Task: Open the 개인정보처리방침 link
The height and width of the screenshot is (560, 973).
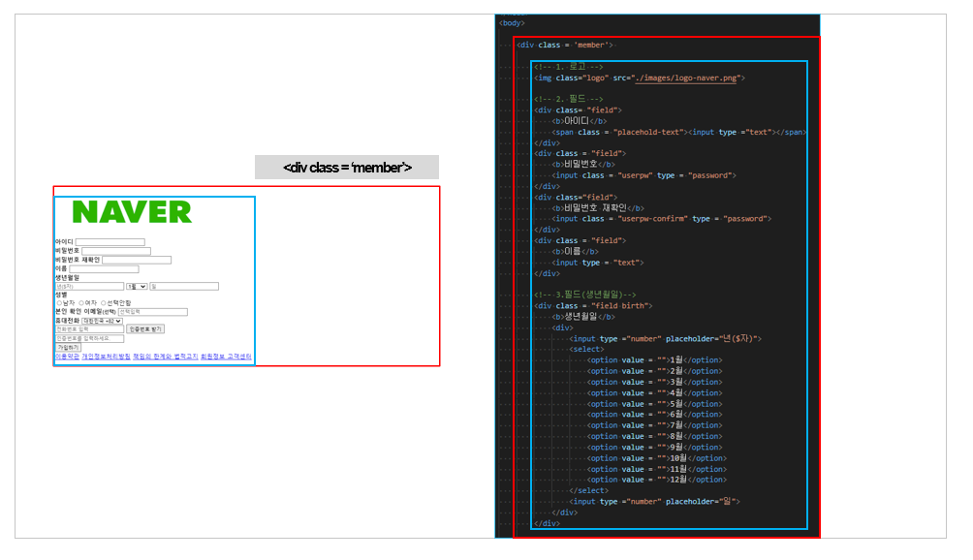Action: point(106,357)
